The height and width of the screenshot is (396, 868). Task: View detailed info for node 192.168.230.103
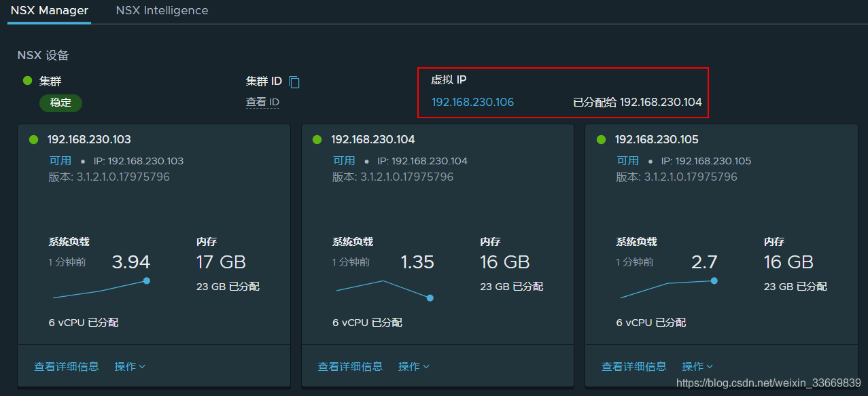tap(67, 366)
